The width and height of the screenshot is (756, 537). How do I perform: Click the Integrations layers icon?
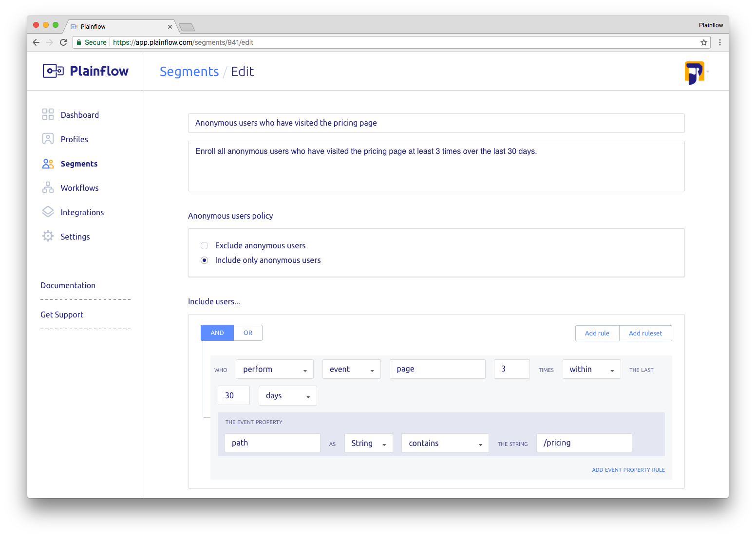tap(48, 212)
